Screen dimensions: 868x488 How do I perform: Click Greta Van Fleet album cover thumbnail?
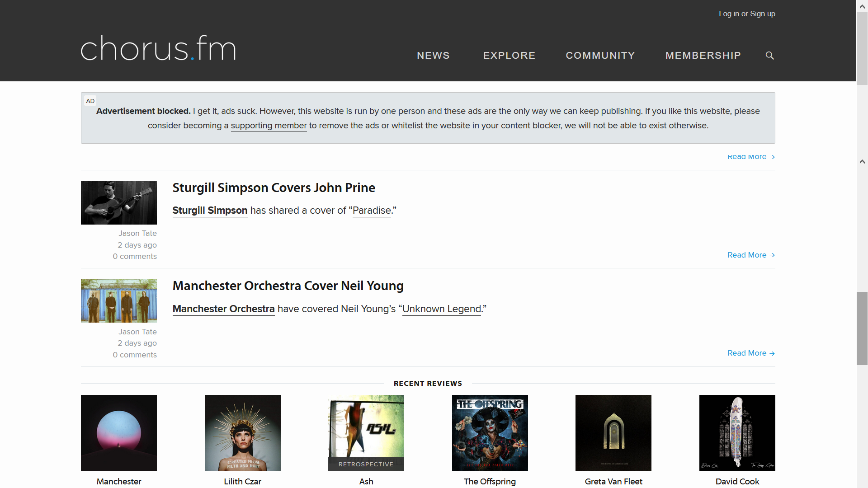tap(613, 432)
